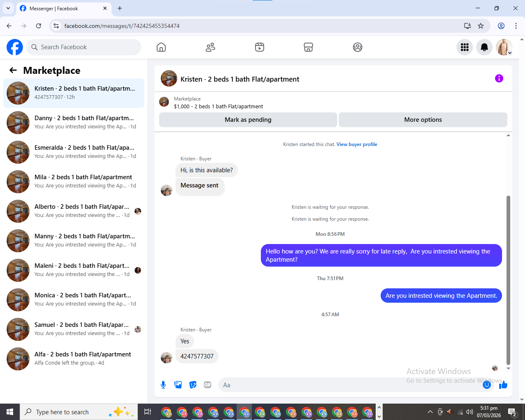The width and height of the screenshot is (525, 420).
Task: Click the chat scrollbar thumb
Action: tap(509, 280)
